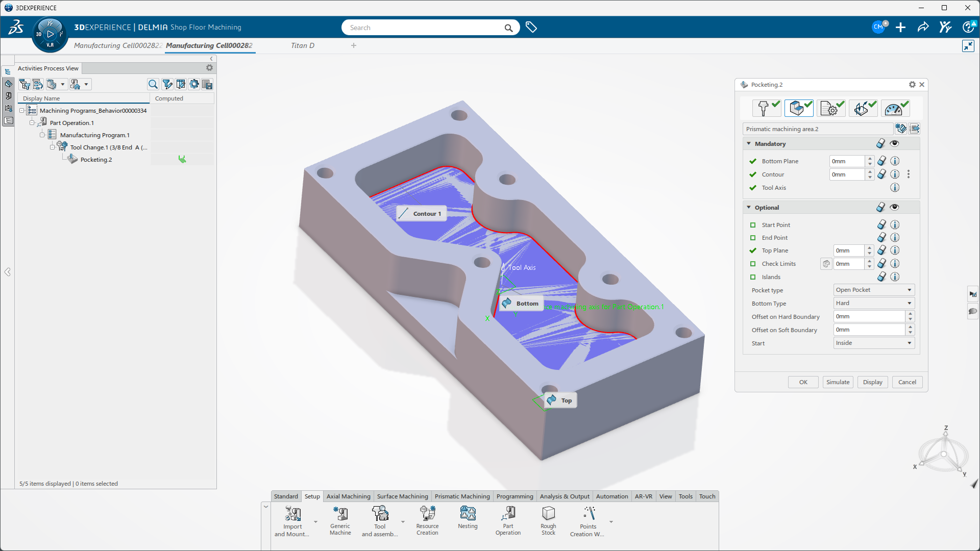The image size is (980, 551).
Task: Switch to the Analysis & Output tab
Action: (x=565, y=496)
